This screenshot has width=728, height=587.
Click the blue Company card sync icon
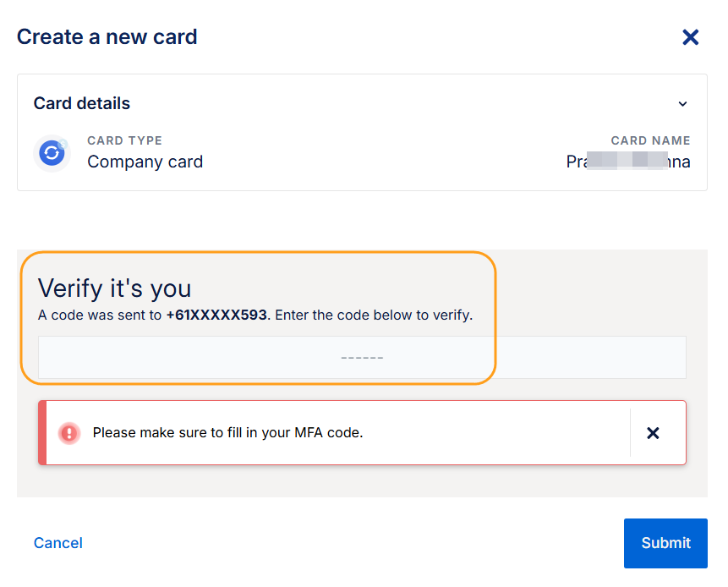click(x=52, y=153)
